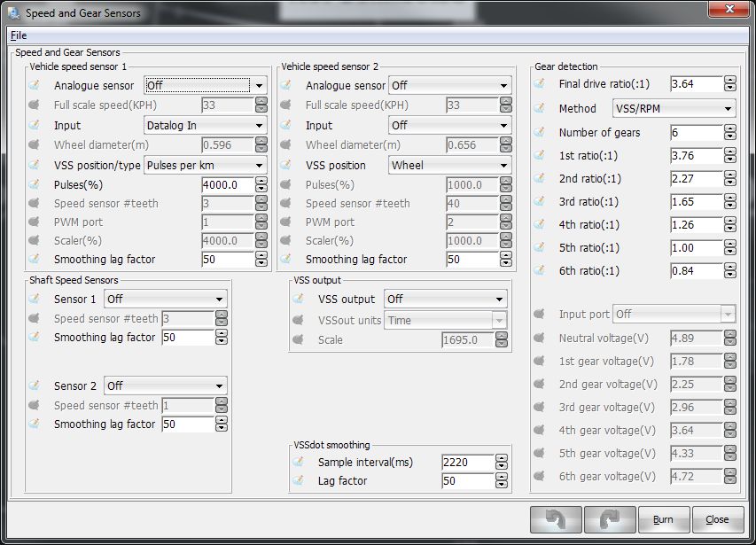Viewport: 756px width, 545px height.
Task: Open the gear detection Method dropdown
Action: 674,109
